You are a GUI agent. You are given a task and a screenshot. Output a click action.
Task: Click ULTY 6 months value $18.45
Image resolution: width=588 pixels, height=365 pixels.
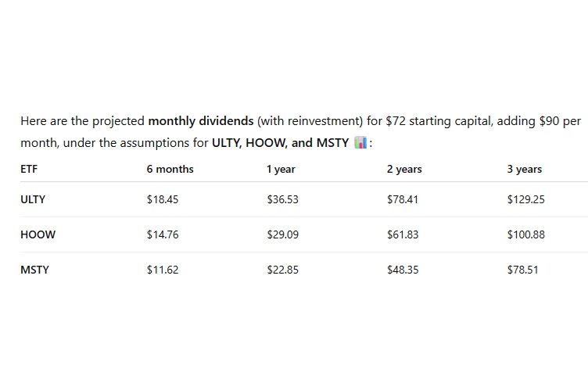coord(163,199)
